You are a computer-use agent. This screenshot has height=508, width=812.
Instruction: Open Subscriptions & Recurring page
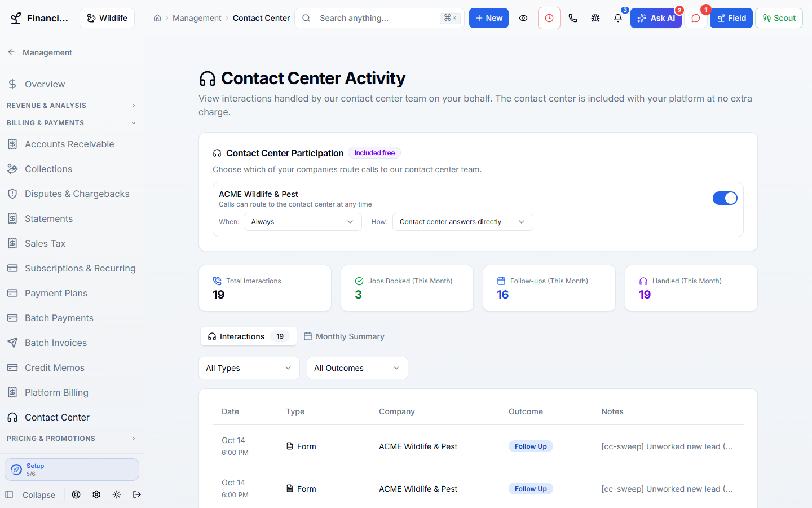(x=72, y=268)
